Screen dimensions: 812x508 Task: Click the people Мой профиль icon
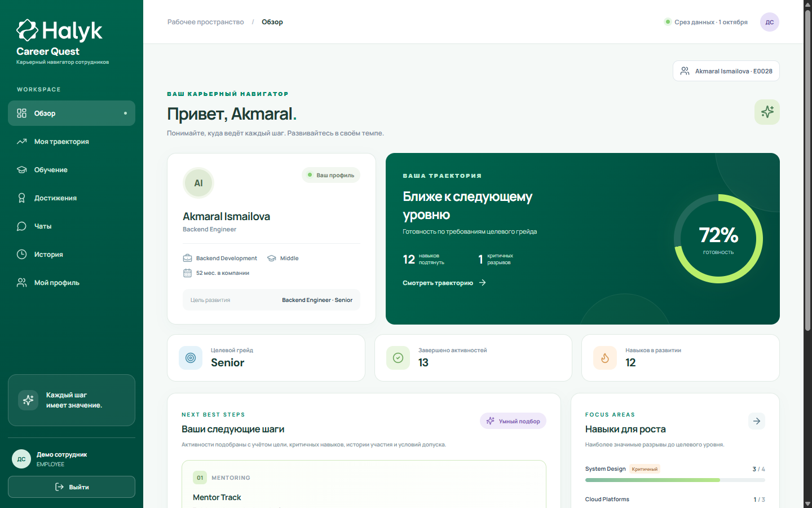21,282
